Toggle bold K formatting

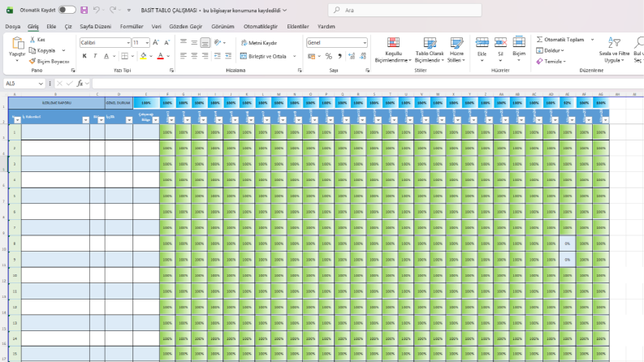point(84,56)
